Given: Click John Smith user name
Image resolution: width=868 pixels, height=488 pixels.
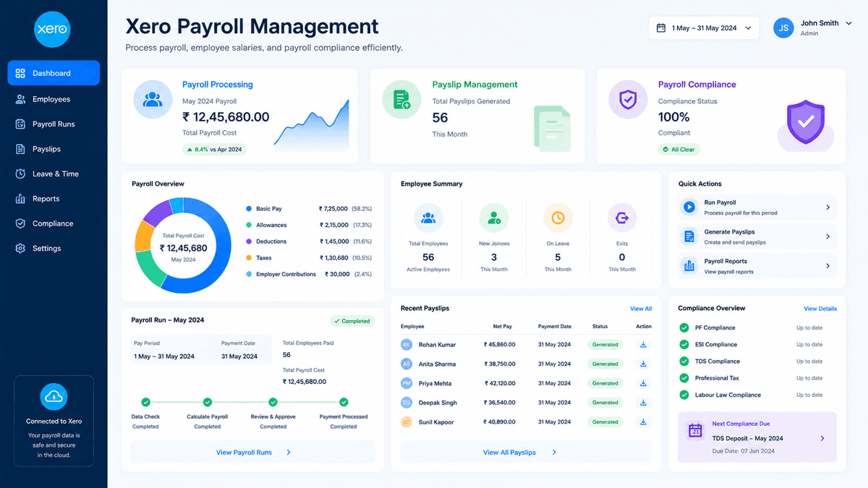Looking at the screenshot, I should (820, 23).
